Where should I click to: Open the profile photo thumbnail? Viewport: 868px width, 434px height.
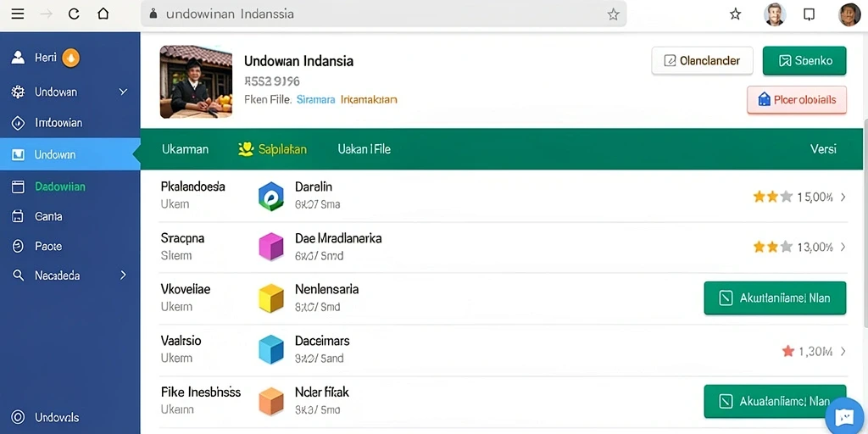coord(196,82)
